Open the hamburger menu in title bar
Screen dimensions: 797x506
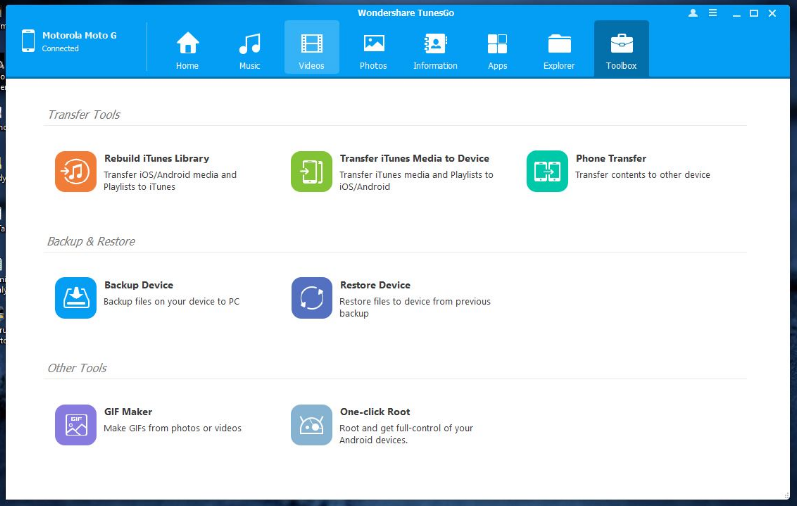tap(715, 13)
